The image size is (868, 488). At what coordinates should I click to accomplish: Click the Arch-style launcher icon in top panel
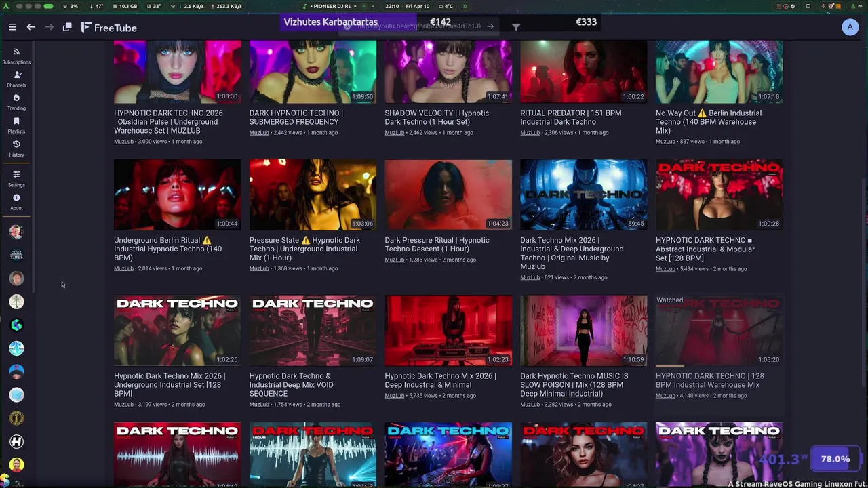pyautogui.click(x=7, y=6)
